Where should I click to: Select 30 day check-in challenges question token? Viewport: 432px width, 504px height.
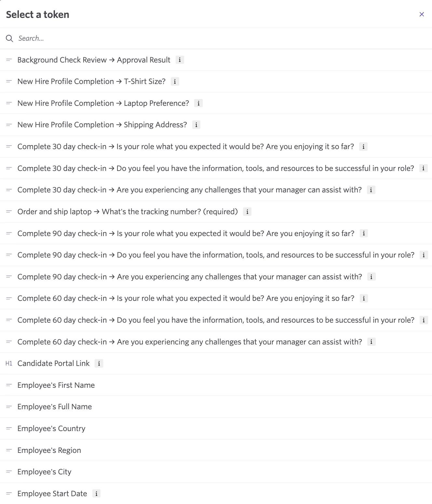coord(216,190)
